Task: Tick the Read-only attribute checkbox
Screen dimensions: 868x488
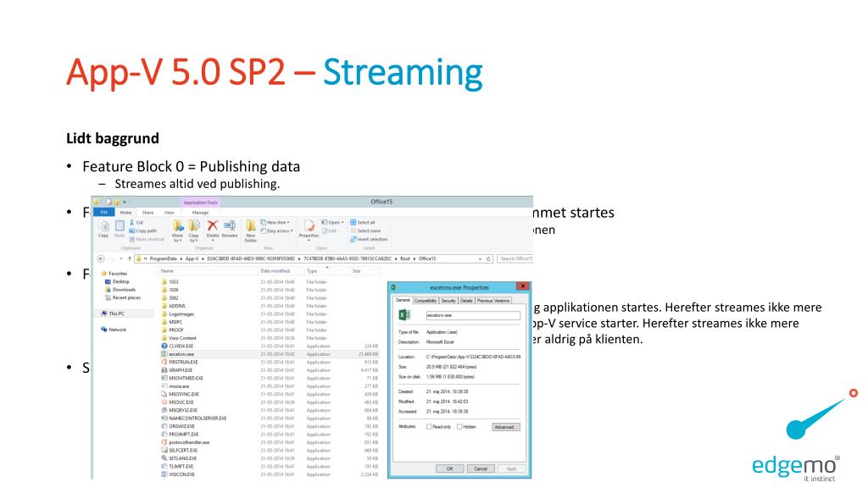Action: [428, 427]
